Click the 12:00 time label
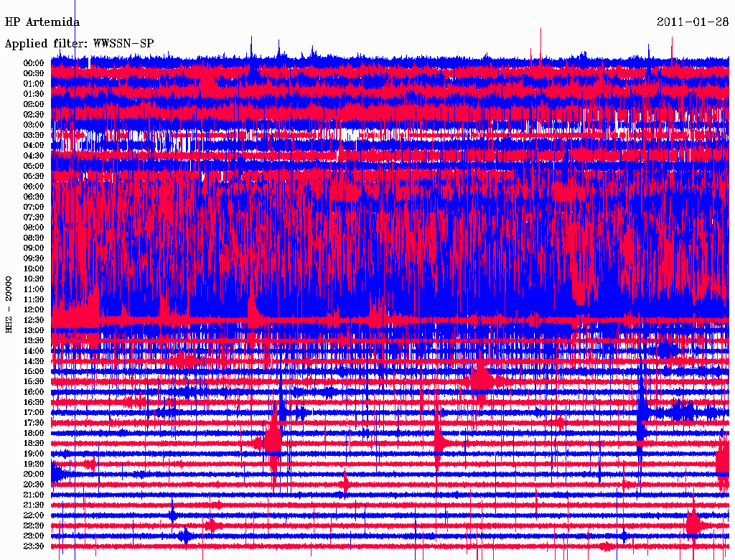Screen dimensions: 735x560 pyautogui.click(x=34, y=309)
